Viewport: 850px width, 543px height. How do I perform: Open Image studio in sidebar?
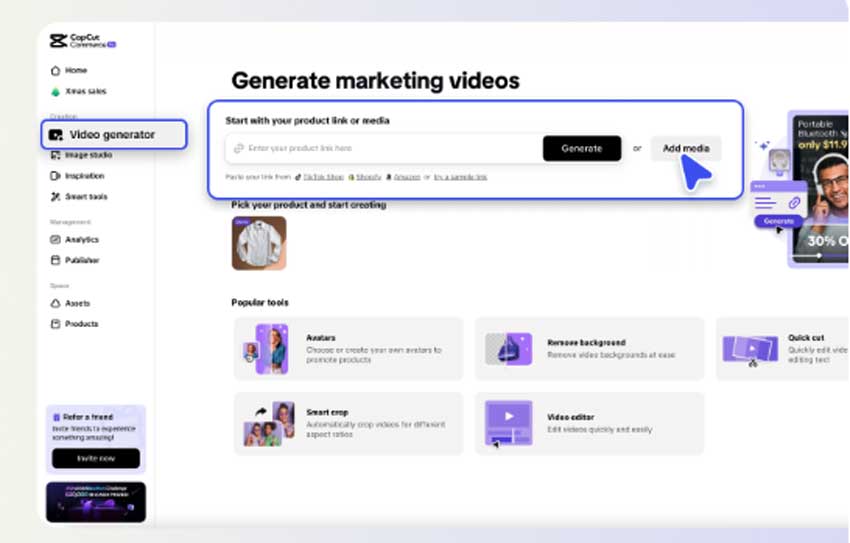(x=88, y=156)
